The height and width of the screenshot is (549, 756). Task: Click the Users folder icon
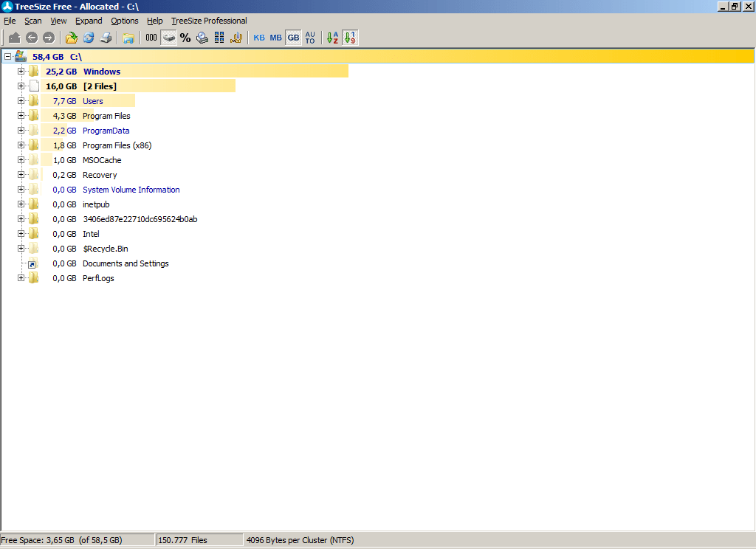coord(34,101)
